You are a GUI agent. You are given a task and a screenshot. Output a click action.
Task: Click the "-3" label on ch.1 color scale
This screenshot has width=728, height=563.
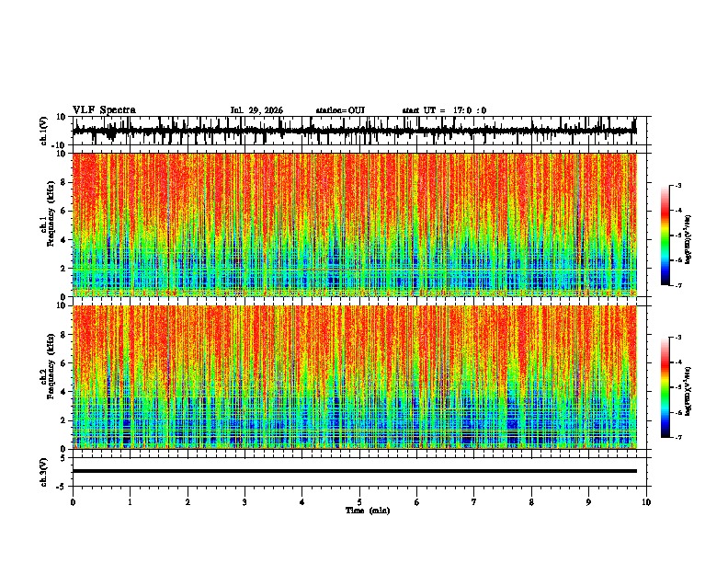point(678,185)
